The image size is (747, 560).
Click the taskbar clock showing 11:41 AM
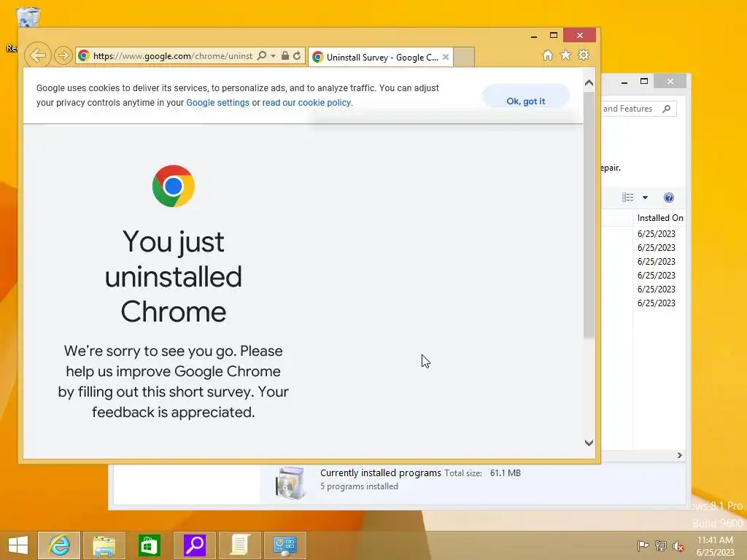click(715, 546)
